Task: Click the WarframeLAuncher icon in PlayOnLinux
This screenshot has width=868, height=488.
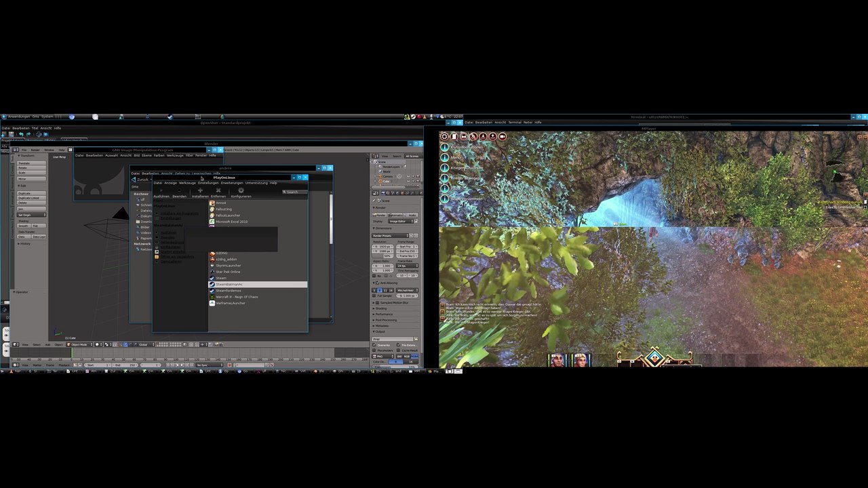Action: [x=212, y=303]
